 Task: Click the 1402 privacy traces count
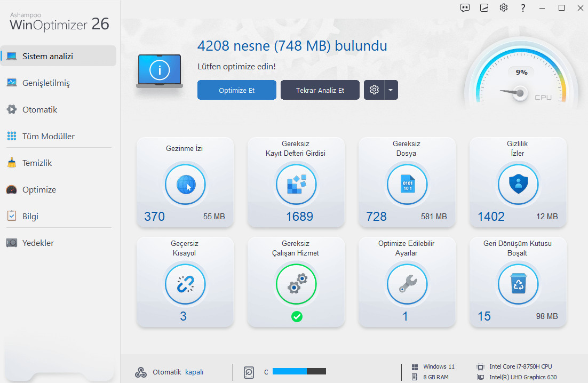pyautogui.click(x=491, y=217)
